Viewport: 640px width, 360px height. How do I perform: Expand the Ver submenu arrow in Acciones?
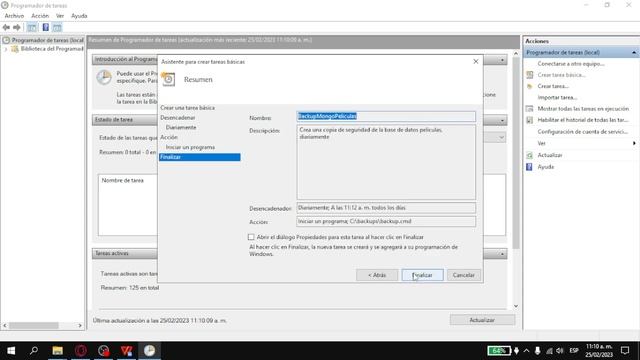(x=634, y=143)
